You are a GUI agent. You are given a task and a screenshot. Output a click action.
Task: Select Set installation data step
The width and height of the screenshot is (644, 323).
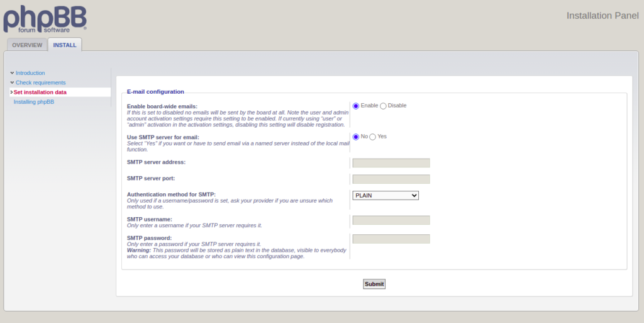40,92
